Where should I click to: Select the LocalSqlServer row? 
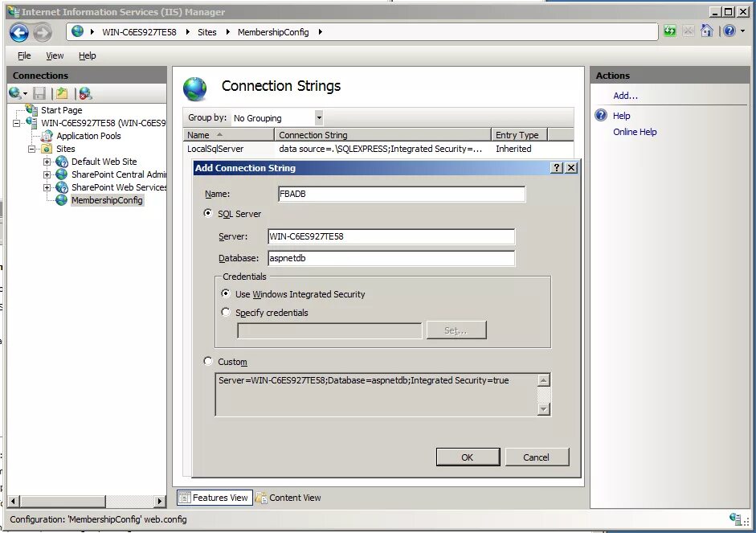(x=378, y=149)
